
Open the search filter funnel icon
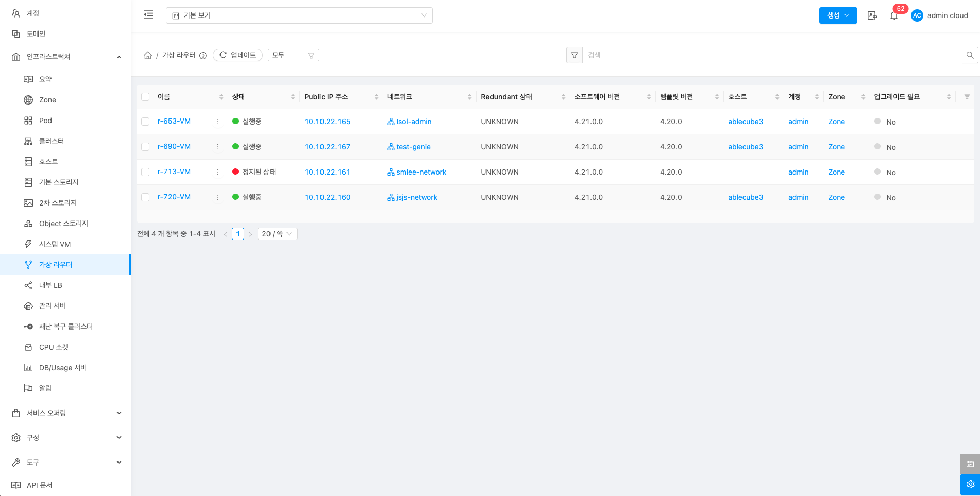tap(575, 55)
